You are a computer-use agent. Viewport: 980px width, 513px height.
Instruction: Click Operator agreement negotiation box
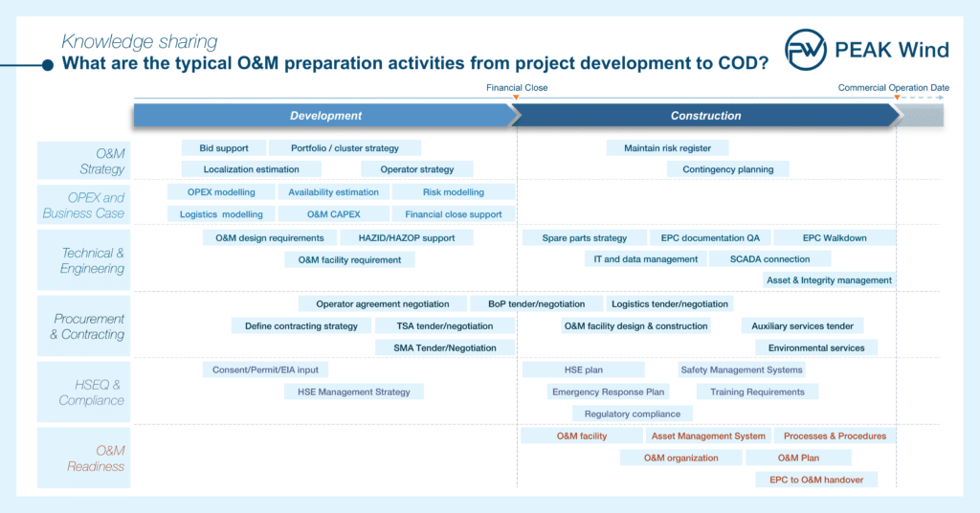click(383, 303)
